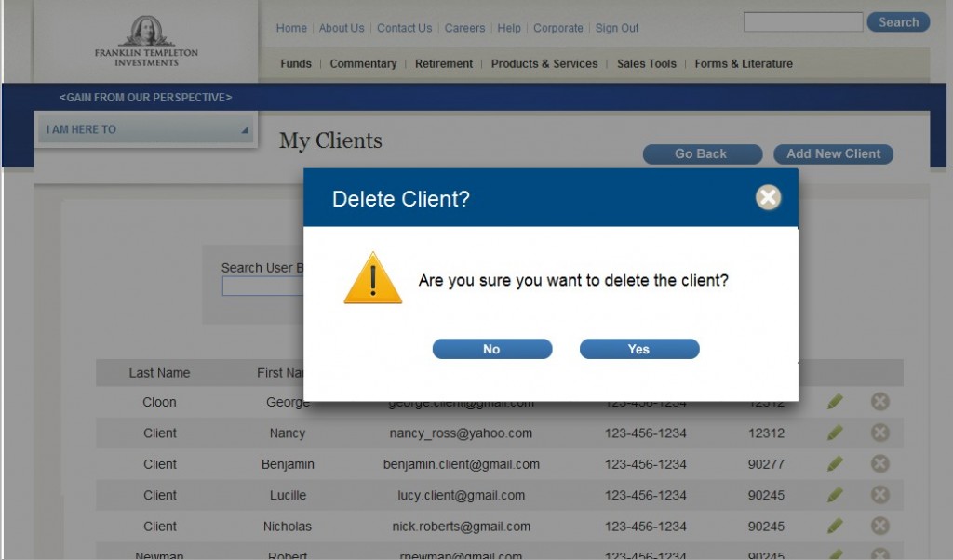The width and height of the screenshot is (953, 560).
Task: Select email nancy_ross@yahoo.com
Action: [x=461, y=433]
